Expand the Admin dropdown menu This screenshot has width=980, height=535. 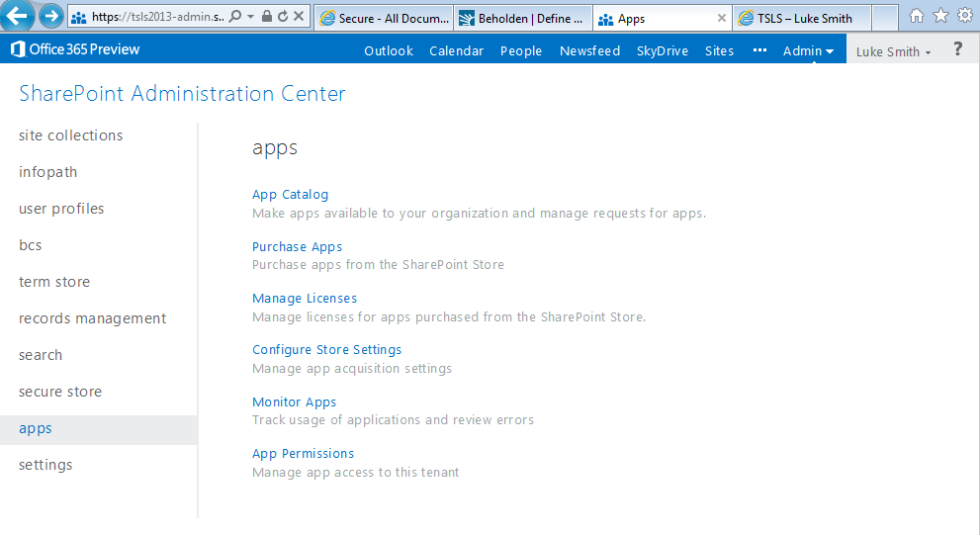click(808, 50)
